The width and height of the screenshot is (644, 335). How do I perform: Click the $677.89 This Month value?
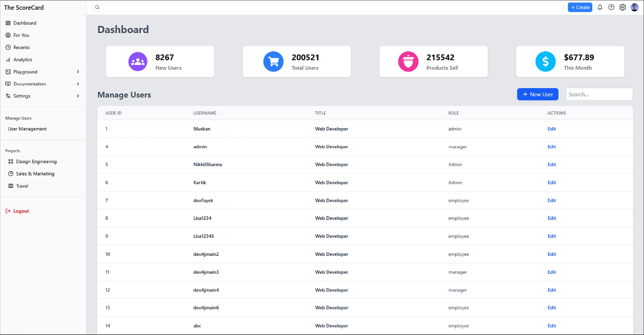pos(579,57)
